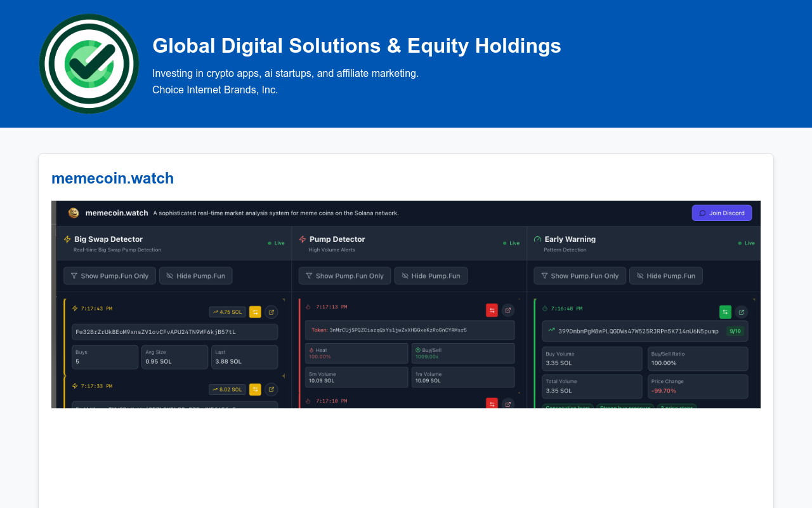Click the 8.02 SOL badge

tap(227, 389)
